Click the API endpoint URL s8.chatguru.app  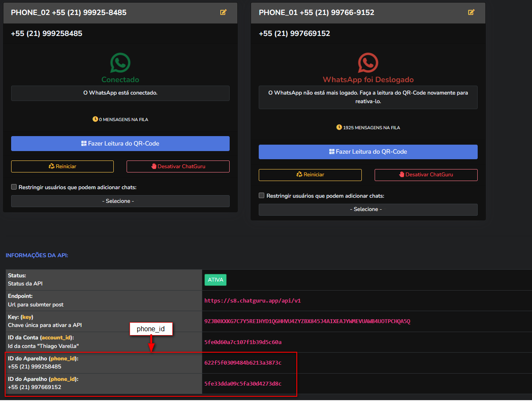pos(252,301)
